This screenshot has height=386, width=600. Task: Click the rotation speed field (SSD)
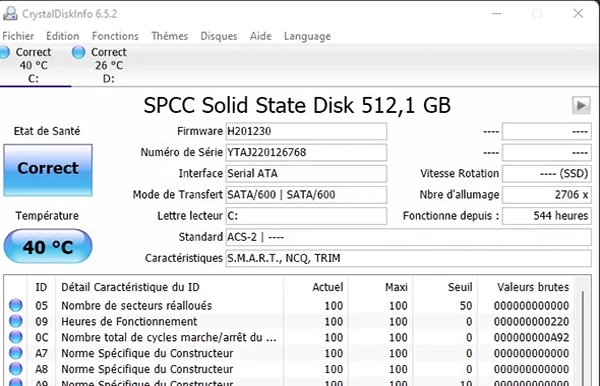547,173
